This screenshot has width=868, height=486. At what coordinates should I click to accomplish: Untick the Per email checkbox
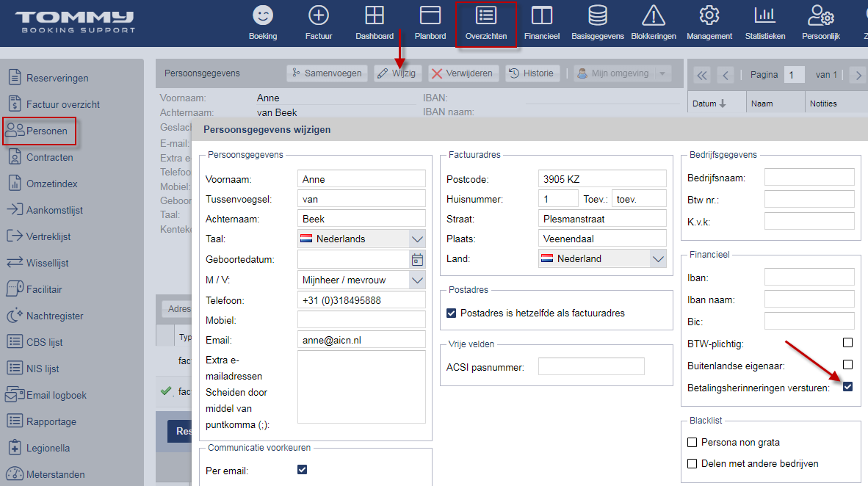tap(303, 470)
